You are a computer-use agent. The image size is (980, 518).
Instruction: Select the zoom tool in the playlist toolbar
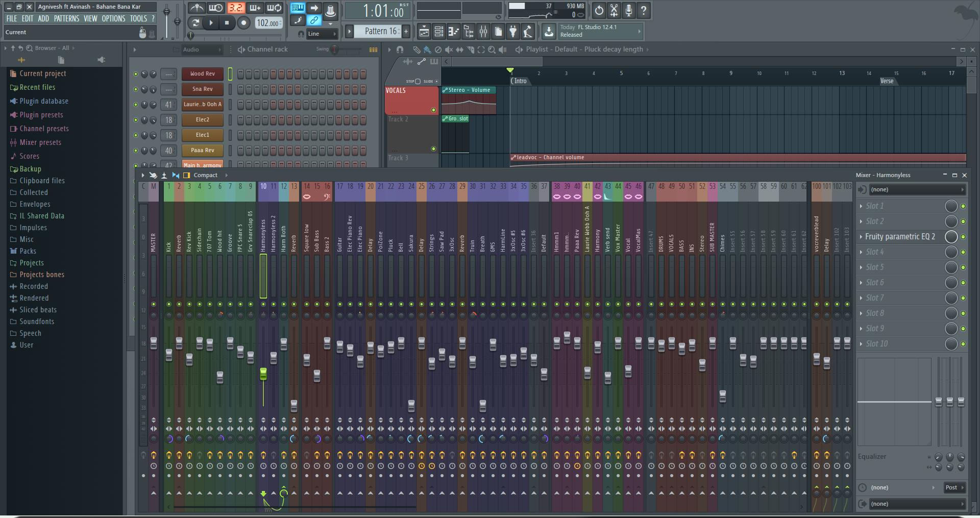(x=492, y=50)
